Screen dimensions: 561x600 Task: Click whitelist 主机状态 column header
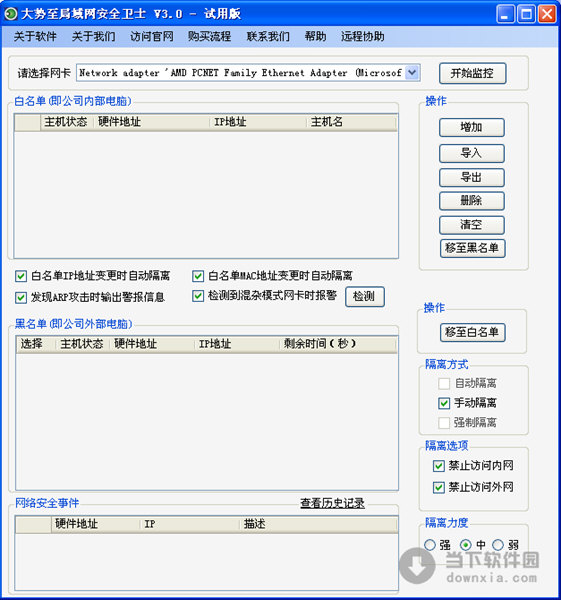67,122
